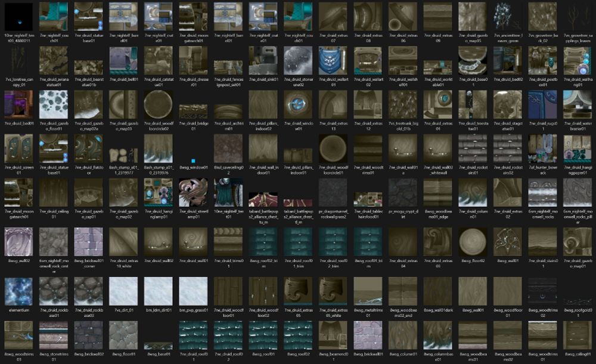
Task: Click the 8wsg_roofgold01 file name
Action: click(x=578, y=313)
